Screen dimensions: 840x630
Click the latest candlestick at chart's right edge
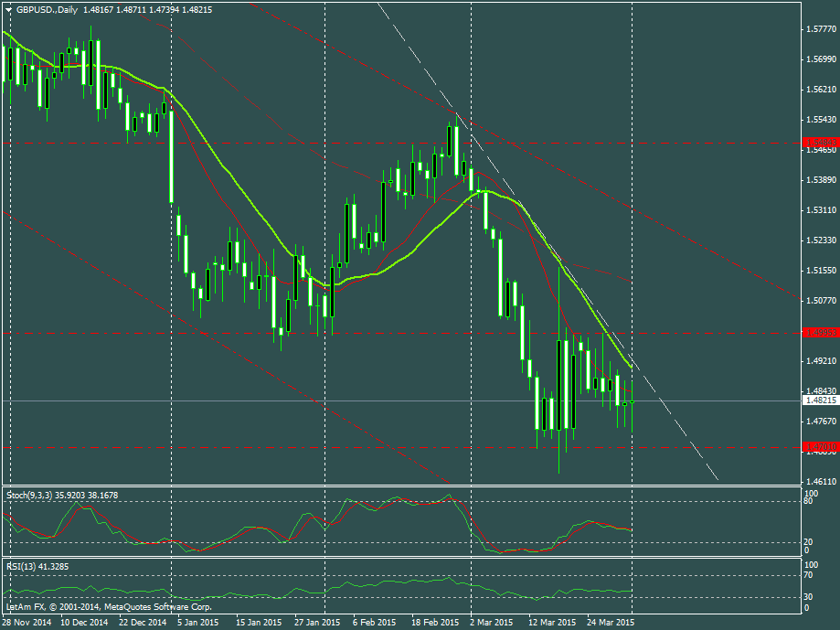pos(632,400)
